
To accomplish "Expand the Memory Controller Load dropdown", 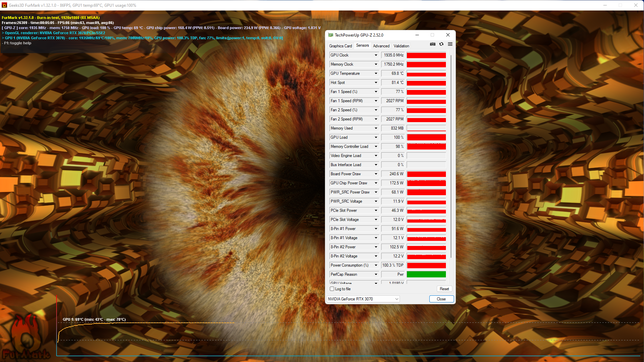I will (x=376, y=146).
